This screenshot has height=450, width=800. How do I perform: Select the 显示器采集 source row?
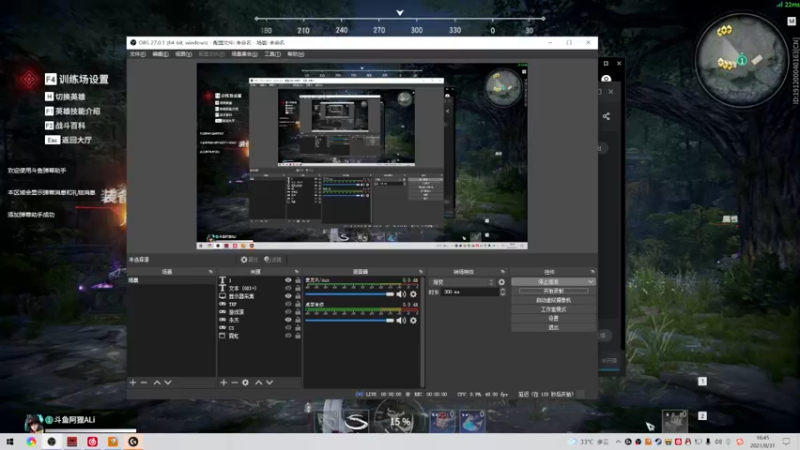point(260,296)
